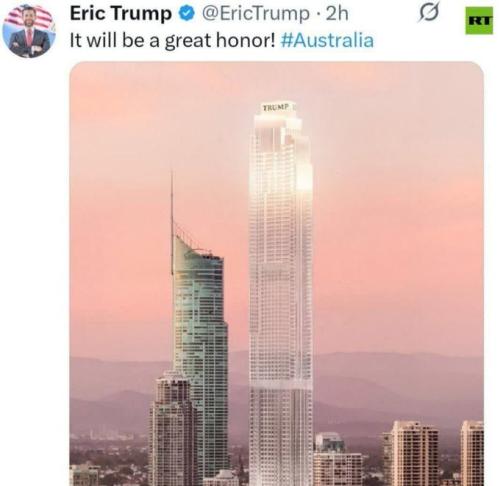Follow the #Australia hashtag
This screenshot has width=500, height=486.
(327, 40)
